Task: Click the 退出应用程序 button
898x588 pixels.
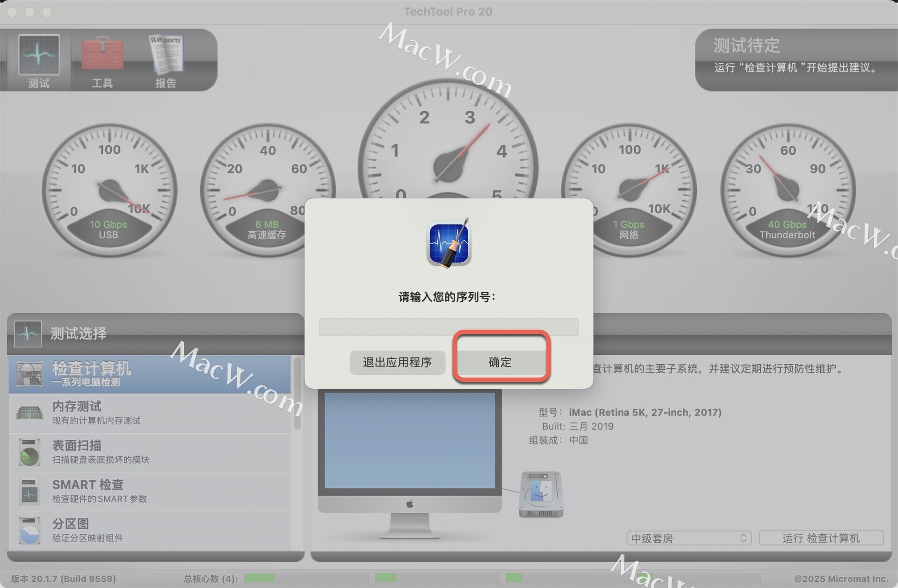Action: coord(397,362)
